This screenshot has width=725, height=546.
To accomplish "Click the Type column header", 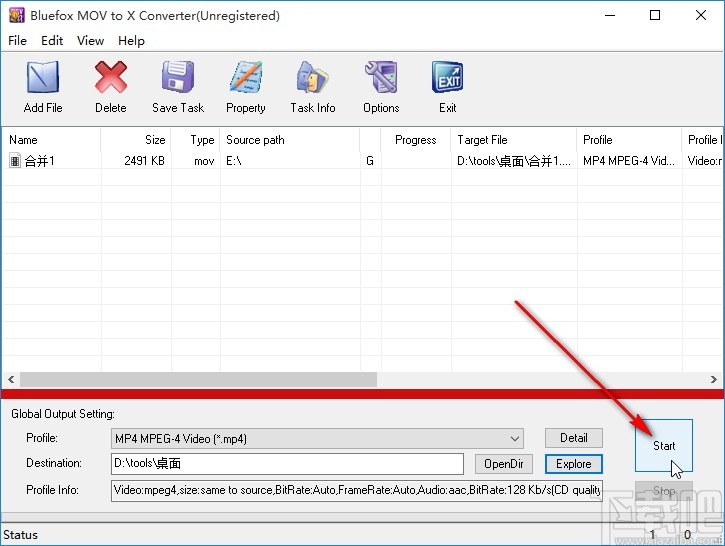I will click(x=195, y=140).
